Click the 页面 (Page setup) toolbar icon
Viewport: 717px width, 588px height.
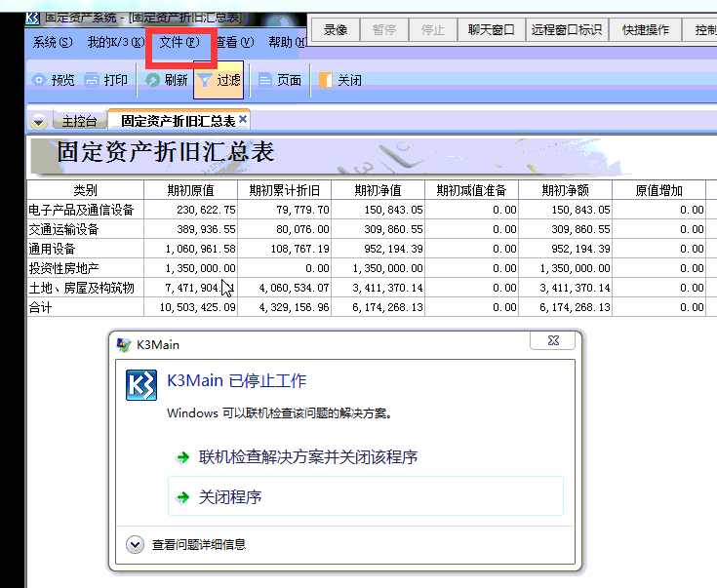coord(264,81)
